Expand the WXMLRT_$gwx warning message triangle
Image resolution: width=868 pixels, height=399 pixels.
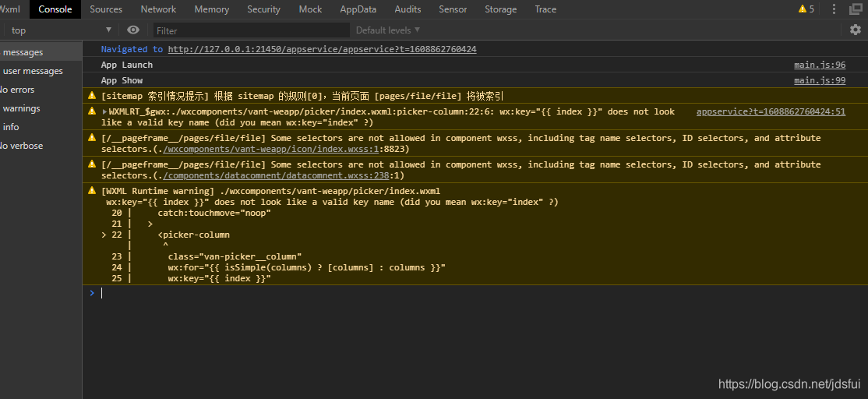(104, 111)
